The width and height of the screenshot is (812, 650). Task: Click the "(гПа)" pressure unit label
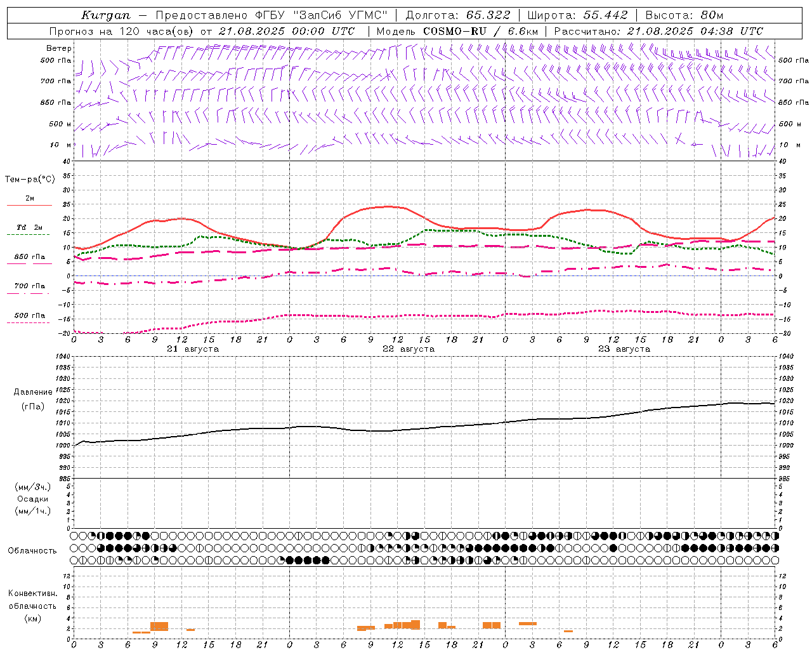coord(33,406)
